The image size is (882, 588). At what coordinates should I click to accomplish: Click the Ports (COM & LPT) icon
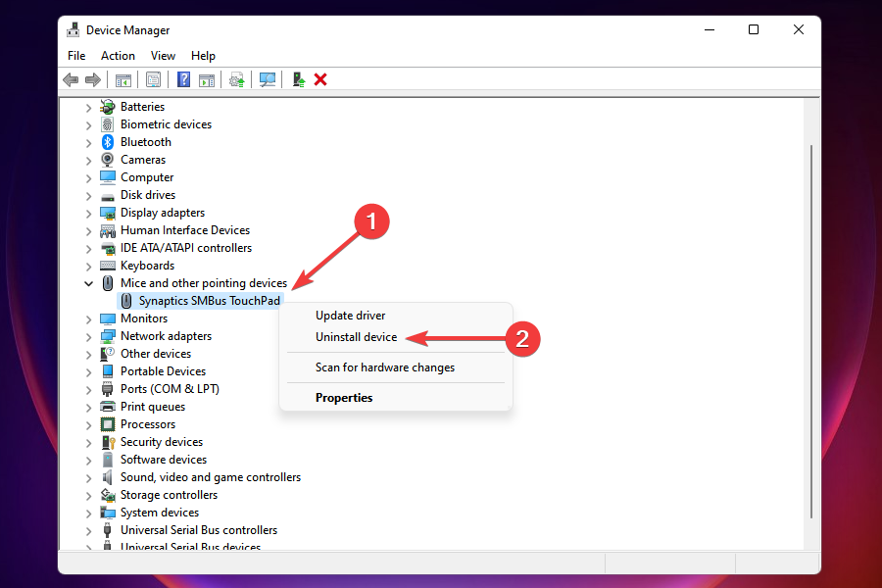coord(108,389)
